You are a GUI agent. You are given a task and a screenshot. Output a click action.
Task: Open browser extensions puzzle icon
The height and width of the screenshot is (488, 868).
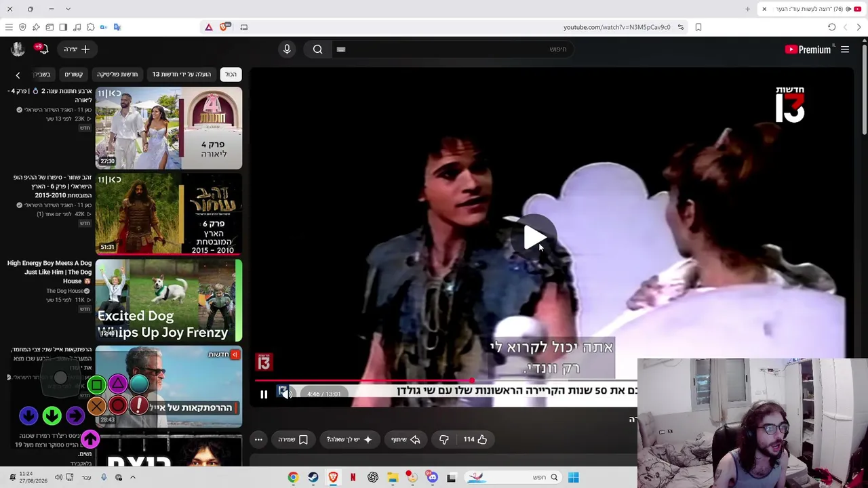[x=90, y=27]
